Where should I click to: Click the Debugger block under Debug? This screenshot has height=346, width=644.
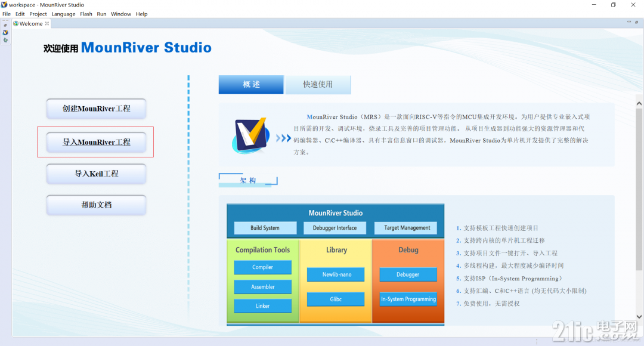408,274
